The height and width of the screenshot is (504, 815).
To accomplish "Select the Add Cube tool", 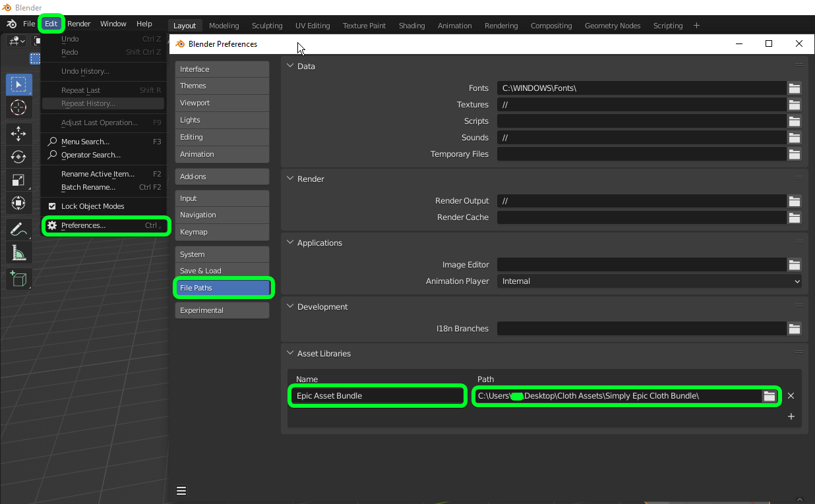I will pyautogui.click(x=18, y=279).
